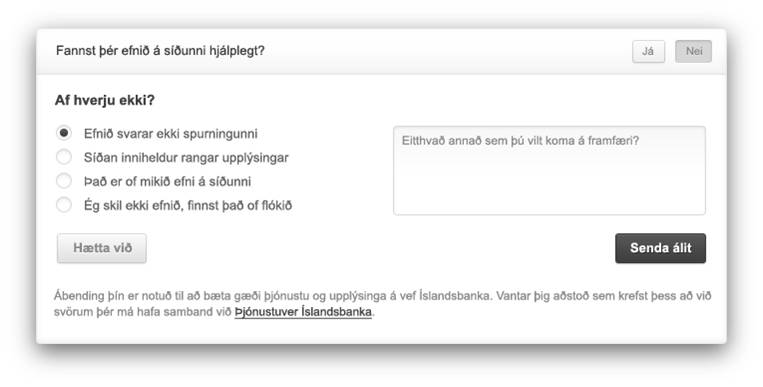The height and width of the screenshot is (387, 763).
Task: Open the Þjónustuver Íslandsbanka link
Action: point(303,312)
